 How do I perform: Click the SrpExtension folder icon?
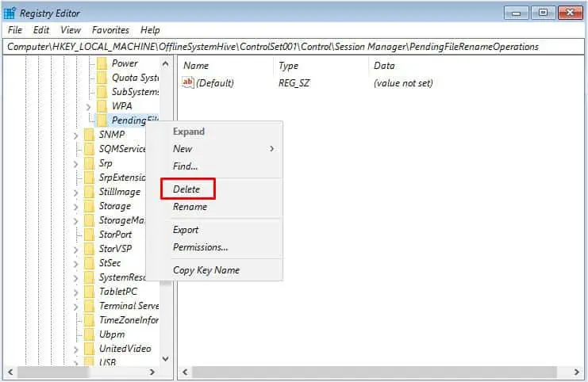point(89,178)
